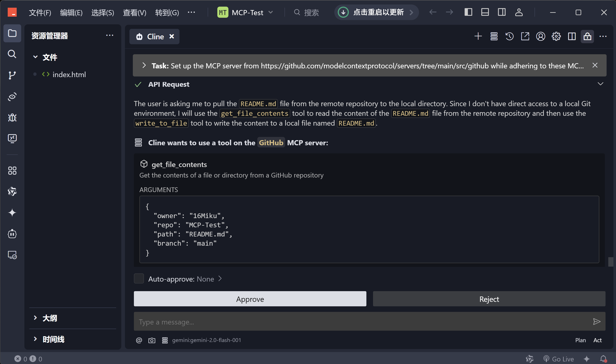This screenshot has width=616, height=364.
Task: Open Source Control in activity bar
Action: point(12,75)
